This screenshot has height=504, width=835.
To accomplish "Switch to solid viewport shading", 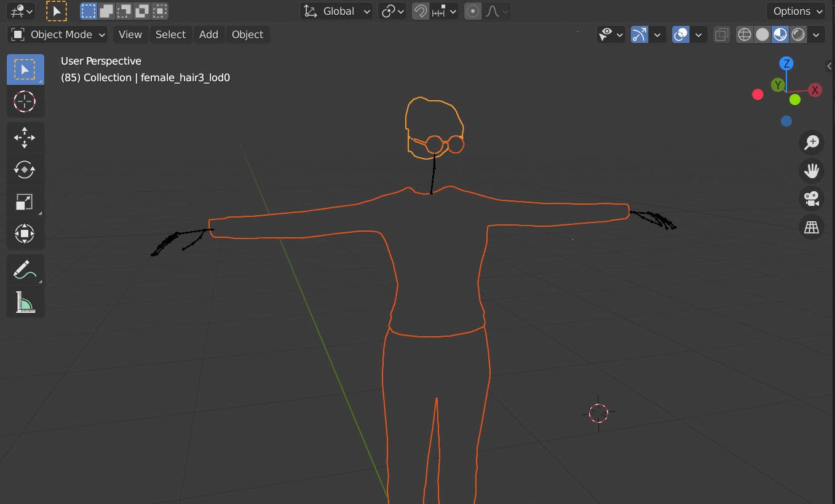I will click(x=762, y=34).
